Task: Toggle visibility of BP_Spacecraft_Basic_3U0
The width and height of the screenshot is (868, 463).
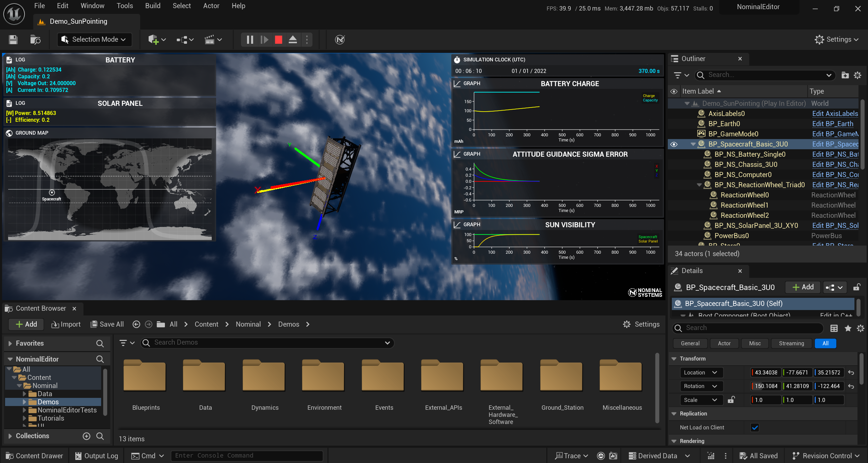Action: 674,144
